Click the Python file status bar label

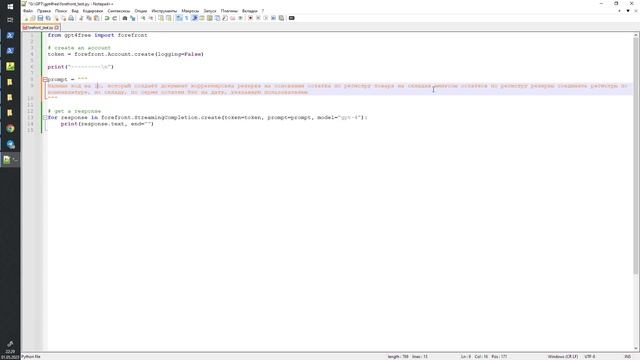point(31,357)
